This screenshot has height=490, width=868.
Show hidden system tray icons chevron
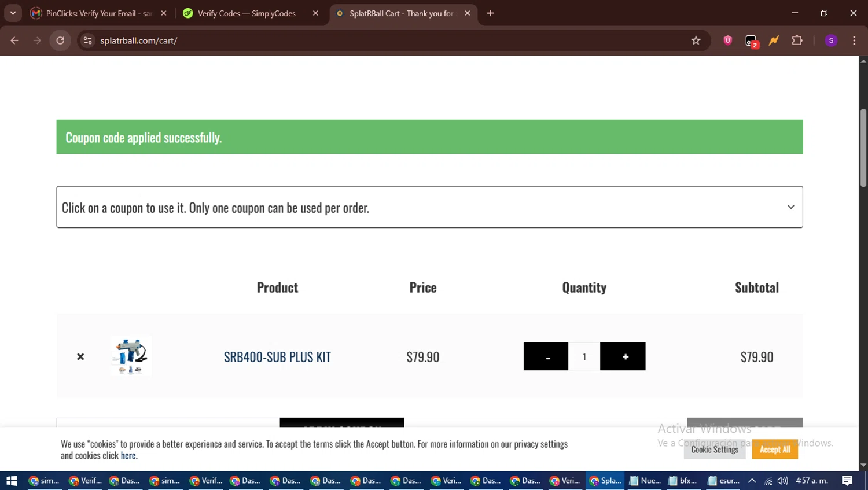coord(752,481)
